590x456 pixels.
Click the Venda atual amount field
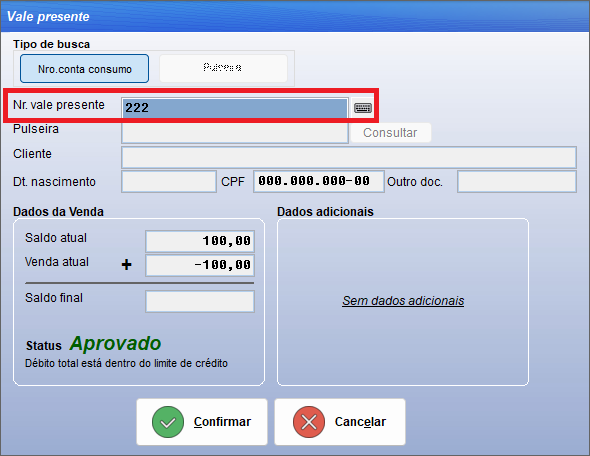click(x=200, y=265)
